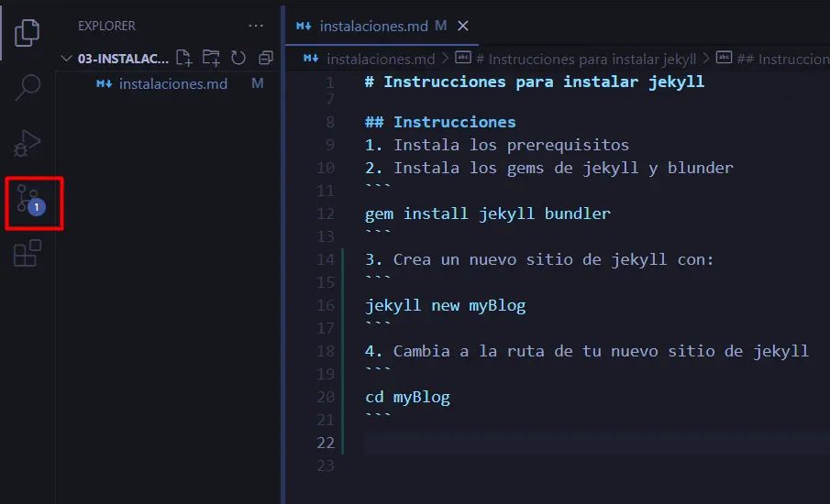Click the symbol icon before '## Instruccion' breadcrumb
Image resolution: width=830 pixels, height=504 pixels.
point(725,57)
